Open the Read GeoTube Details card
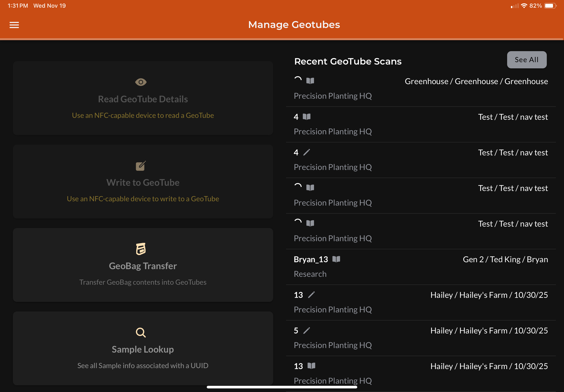Screen dimensions: 564x392 (x=143, y=98)
